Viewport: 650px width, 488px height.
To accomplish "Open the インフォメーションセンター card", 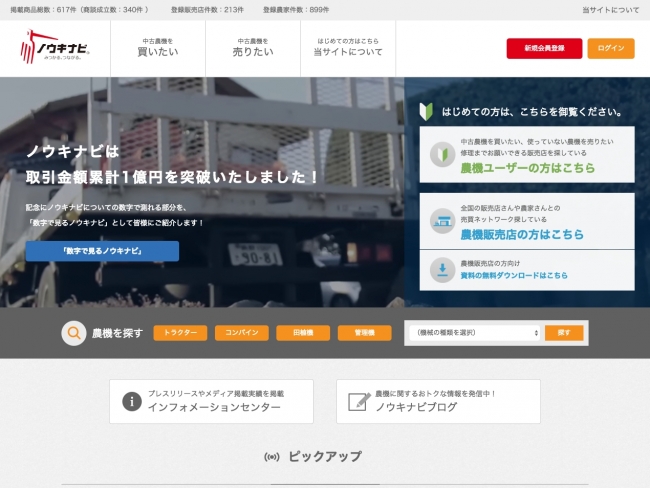I will [211, 401].
